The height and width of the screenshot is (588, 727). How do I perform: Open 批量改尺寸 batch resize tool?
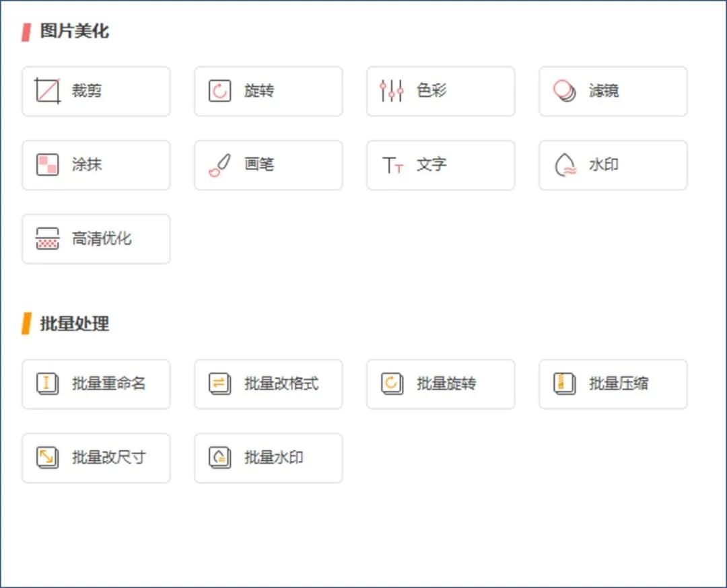(x=96, y=458)
